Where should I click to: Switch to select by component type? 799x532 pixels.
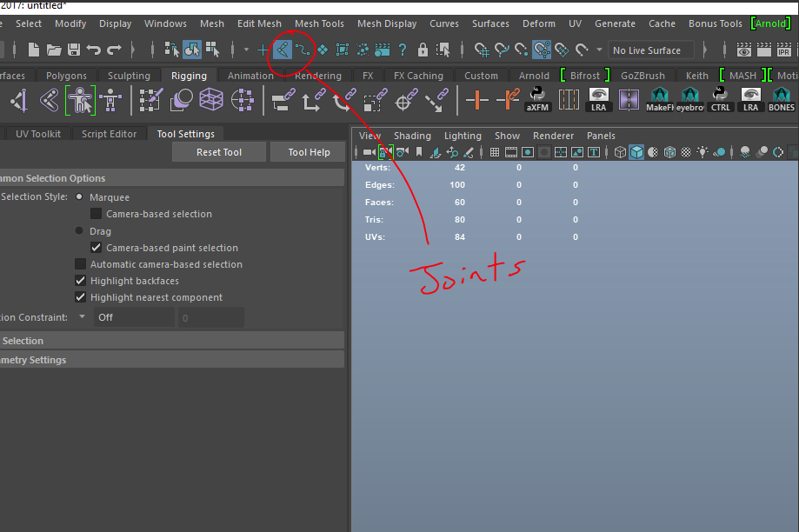click(212, 50)
